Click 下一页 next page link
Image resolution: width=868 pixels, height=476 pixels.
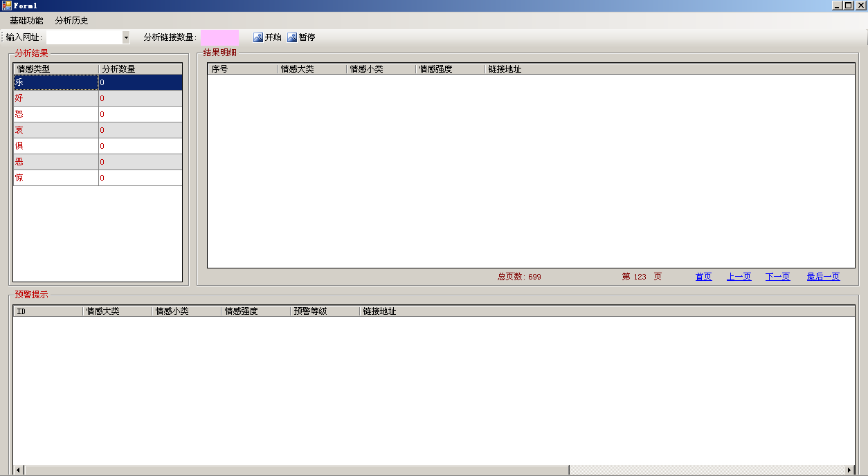point(777,277)
